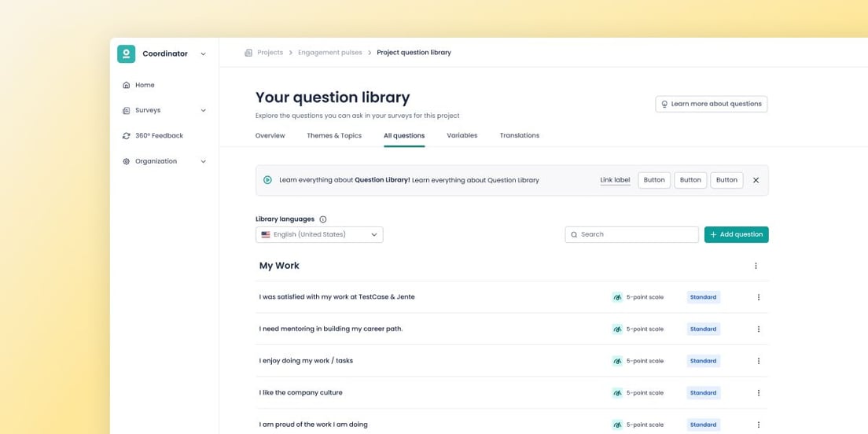Open options menu for 'I need mentoring' question

click(759, 329)
